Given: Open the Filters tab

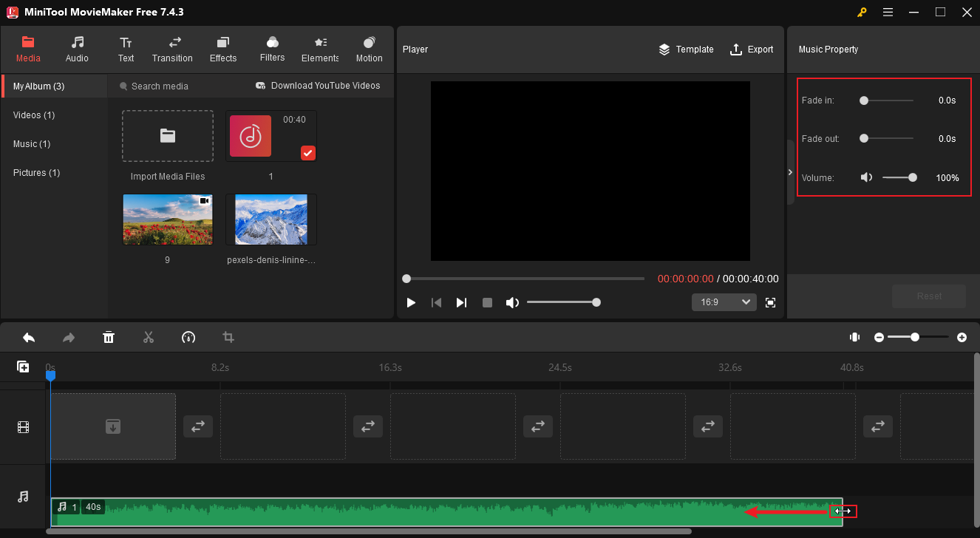Looking at the screenshot, I should point(272,50).
